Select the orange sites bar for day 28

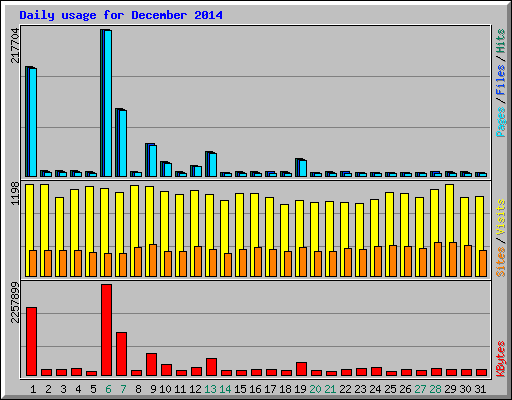[438, 259]
